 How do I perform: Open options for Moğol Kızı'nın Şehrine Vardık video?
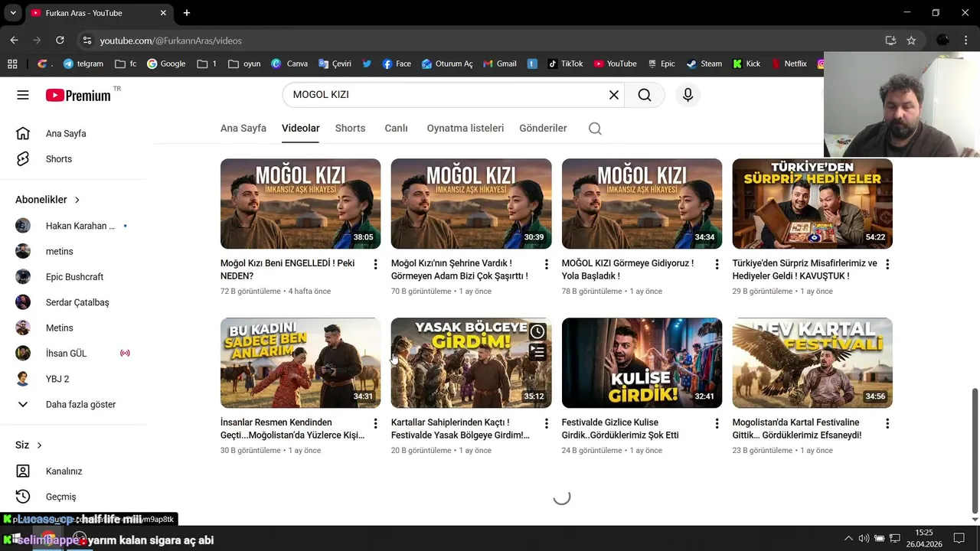point(546,264)
